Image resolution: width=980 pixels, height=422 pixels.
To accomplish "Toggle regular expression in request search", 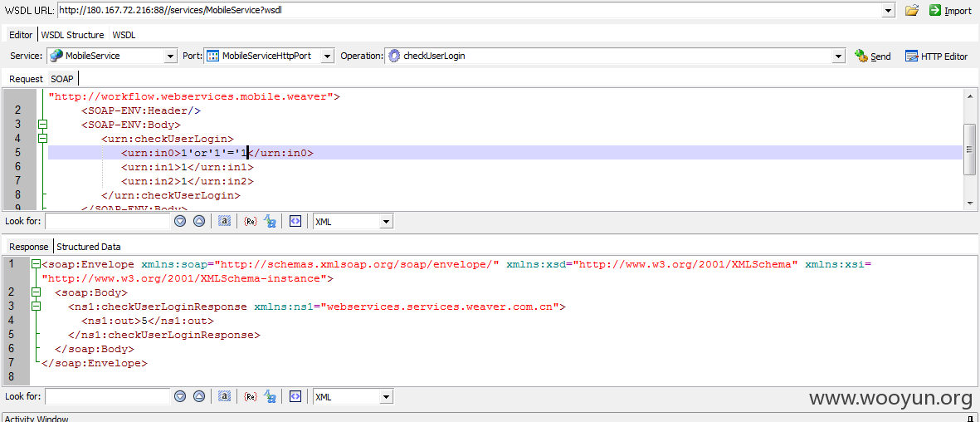I will pyautogui.click(x=251, y=222).
